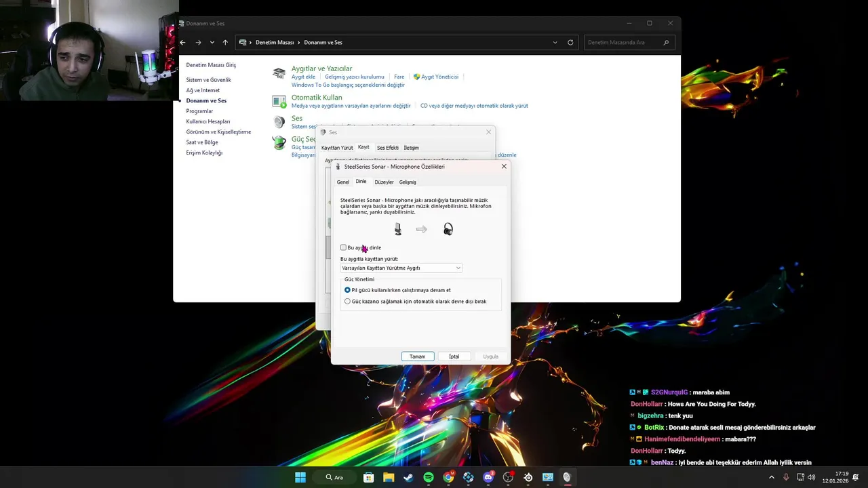Image resolution: width=868 pixels, height=488 pixels.
Task: Open Google Chrome from taskbar
Action: [448, 477]
